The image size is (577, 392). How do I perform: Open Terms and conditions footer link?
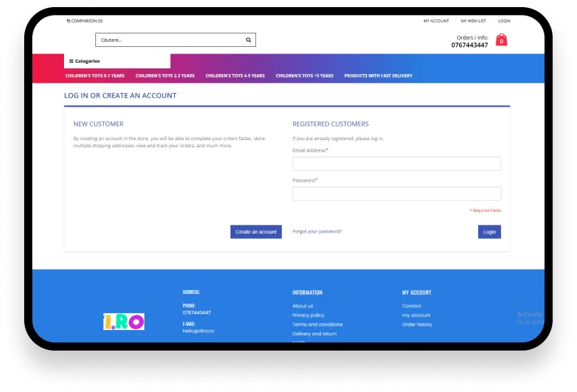point(317,324)
